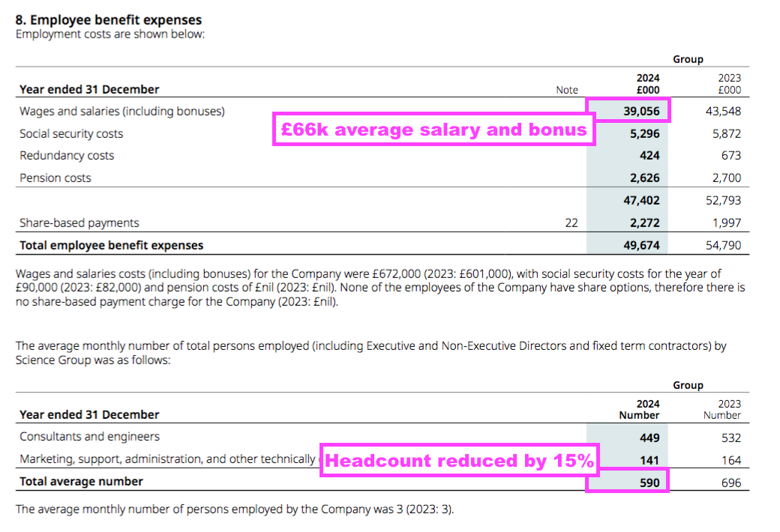Screen dimensions: 780x532
Task: Select the 2023 wages figure 43,548
Action: [x=724, y=111]
